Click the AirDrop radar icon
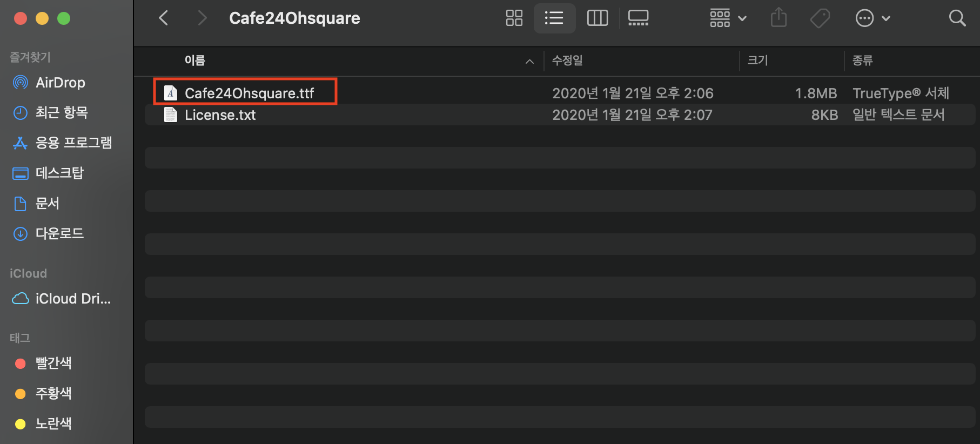The width and height of the screenshot is (980, 444). coord(21,83)
